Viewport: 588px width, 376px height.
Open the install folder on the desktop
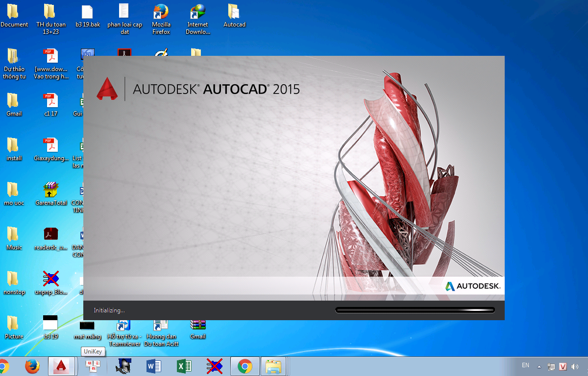(x=14, y=147)
